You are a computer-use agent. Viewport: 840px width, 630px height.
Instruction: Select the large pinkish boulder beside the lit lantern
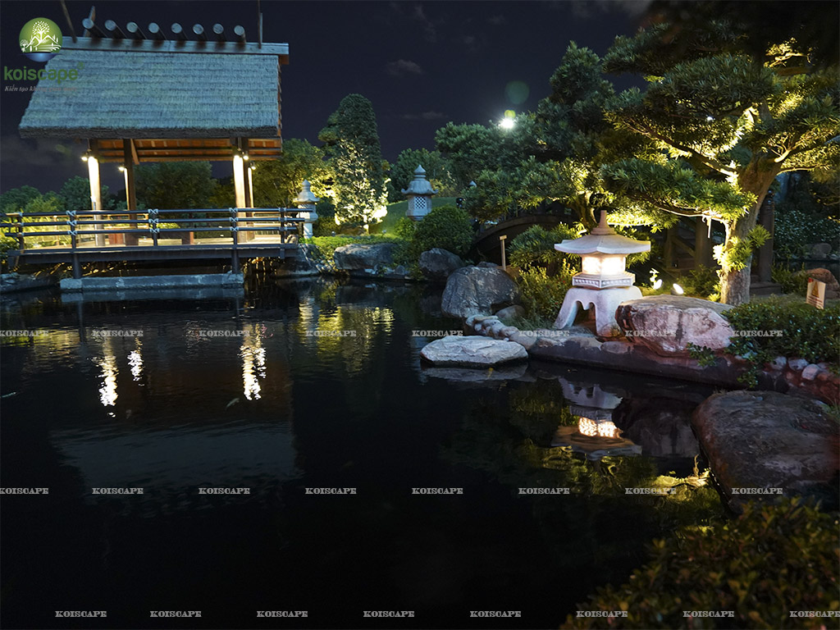[x=674, y=326]
